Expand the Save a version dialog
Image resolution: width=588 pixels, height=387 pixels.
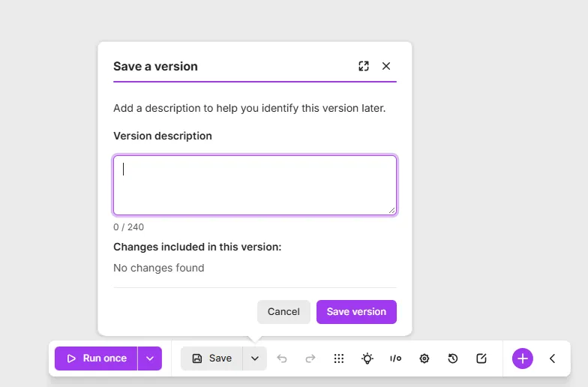point(363,66)
